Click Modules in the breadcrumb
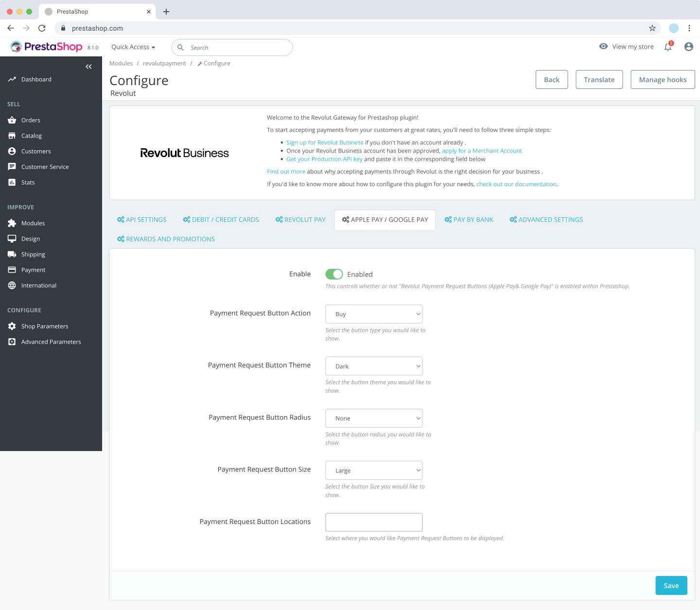700x610 pixels. (121, 63)
